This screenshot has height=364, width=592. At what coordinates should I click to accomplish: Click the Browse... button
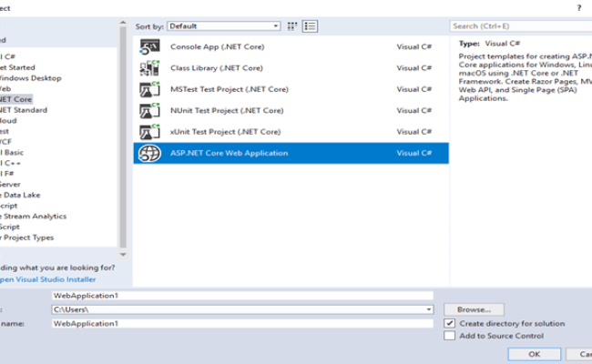click(474, 309)
